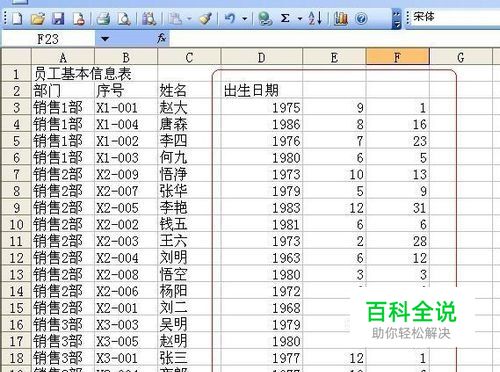The width and height of the screenshot is (500, 372).
Task: Open the Chart Wizard icon
Action: (341, 18)
